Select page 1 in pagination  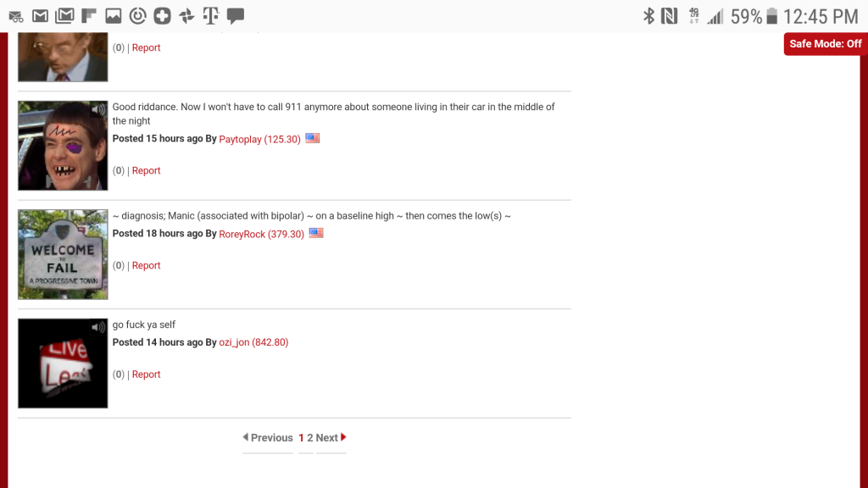pos(301,438)
